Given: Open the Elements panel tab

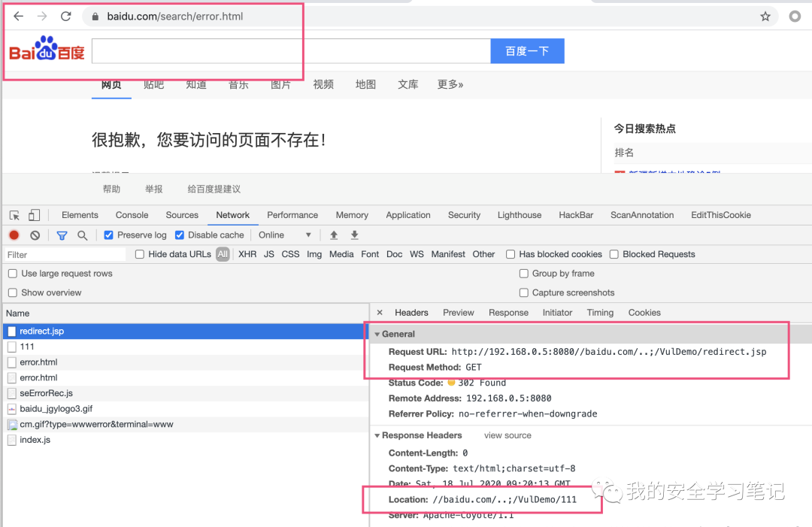Looking at the screenshot, I should pos(80,215).
